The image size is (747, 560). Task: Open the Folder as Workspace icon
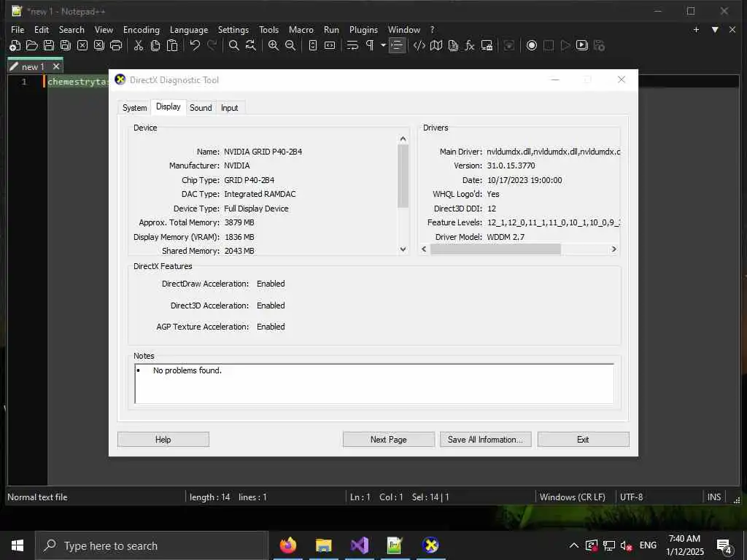click(x=487, y=46)
